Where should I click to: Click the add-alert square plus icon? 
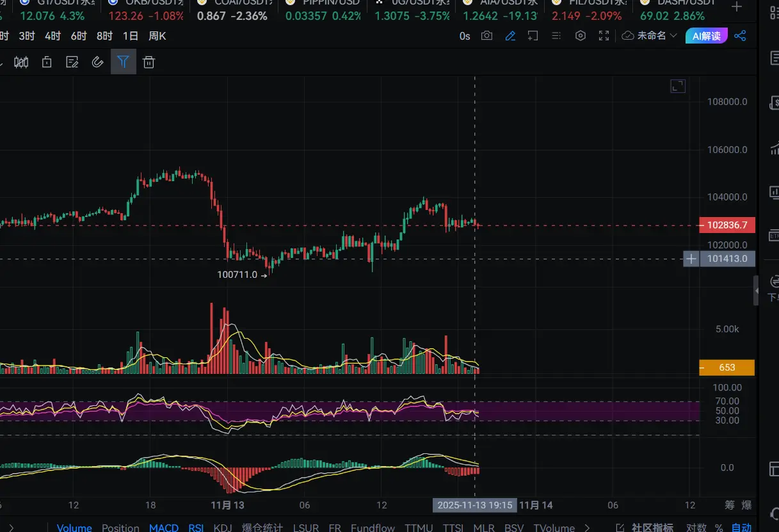(533, 36)
